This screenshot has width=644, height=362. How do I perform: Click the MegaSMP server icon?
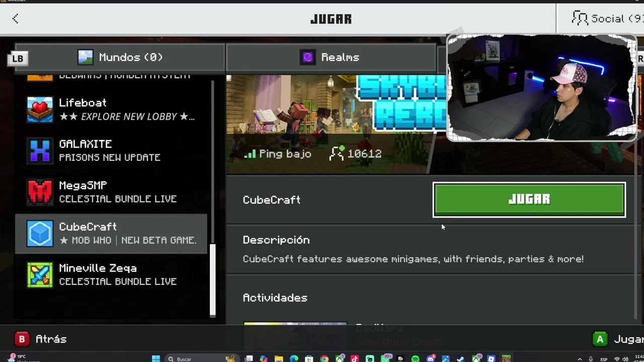(x=40, y=192)
